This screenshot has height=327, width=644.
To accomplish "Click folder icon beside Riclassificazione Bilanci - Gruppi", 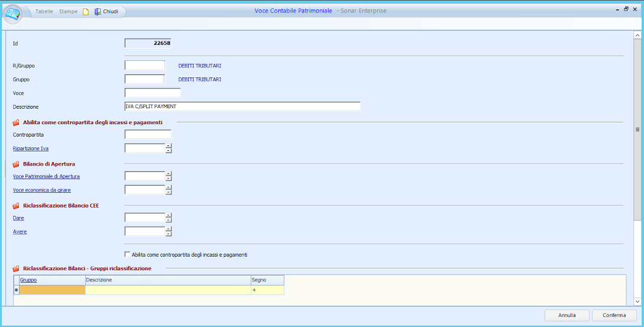I will point(16,268).
